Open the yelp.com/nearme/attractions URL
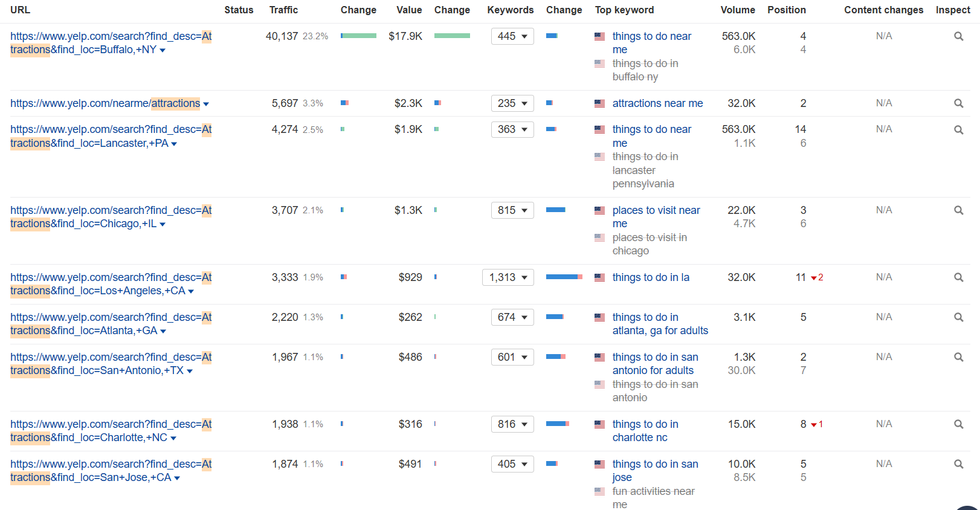This screenshot has height=510, width=980. tap(105, 103)
